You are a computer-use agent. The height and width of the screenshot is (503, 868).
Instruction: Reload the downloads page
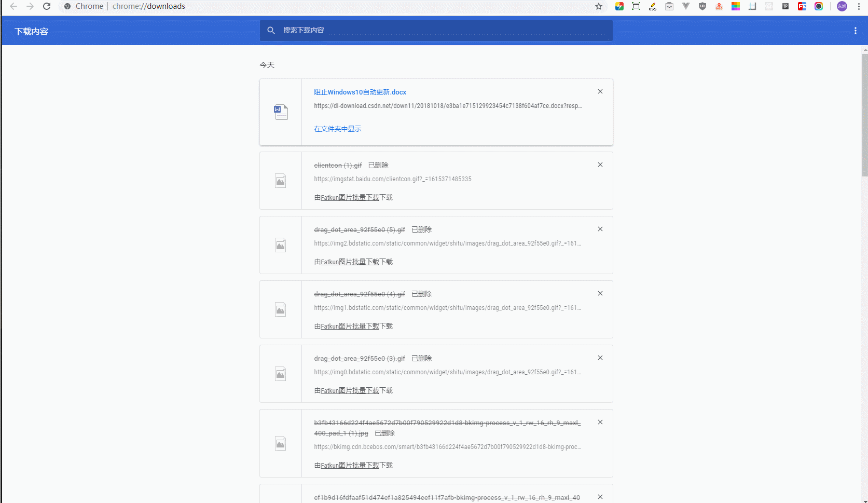pyautogui.click(x=47, y=6)
